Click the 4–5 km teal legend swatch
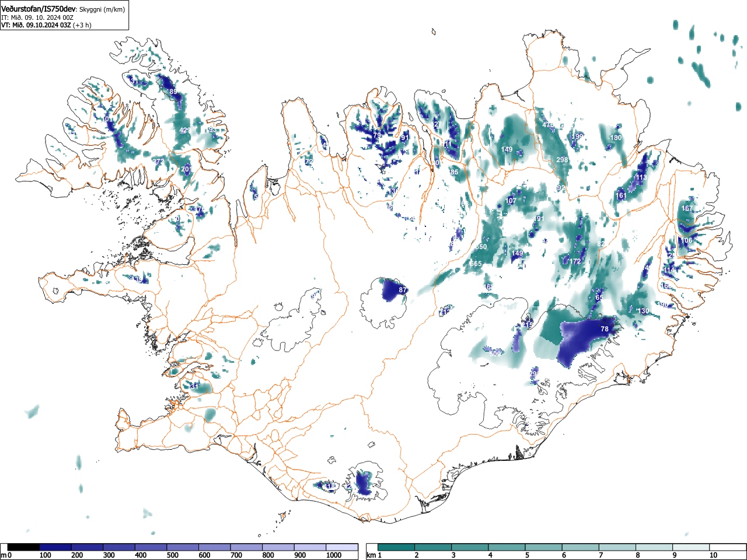Image resolution: width=747 pixels, height=560 pixels. [507, 547]
